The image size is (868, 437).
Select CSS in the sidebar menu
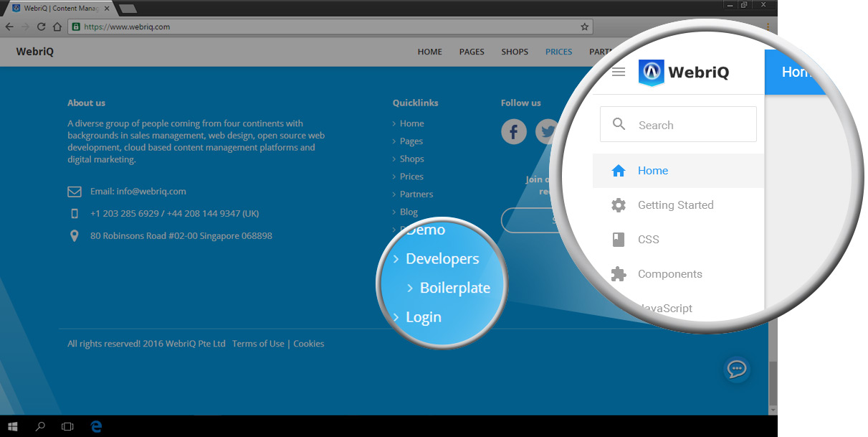648,240
